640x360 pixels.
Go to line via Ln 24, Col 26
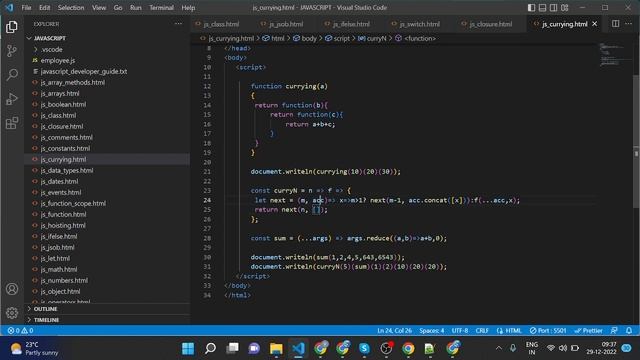pos(394,330)
